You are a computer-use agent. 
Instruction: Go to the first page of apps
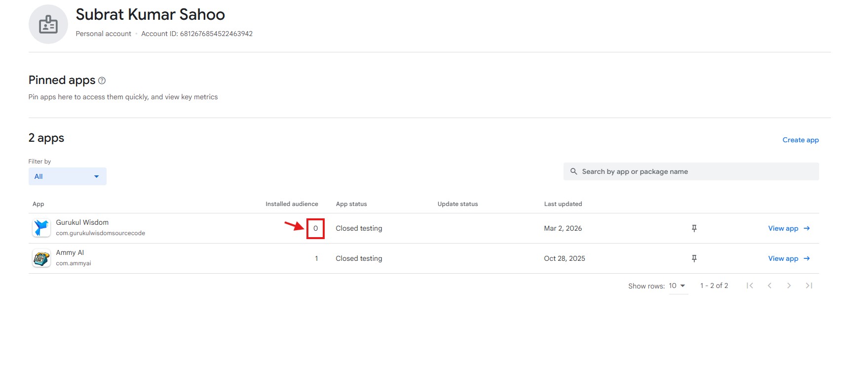(750, 286)
